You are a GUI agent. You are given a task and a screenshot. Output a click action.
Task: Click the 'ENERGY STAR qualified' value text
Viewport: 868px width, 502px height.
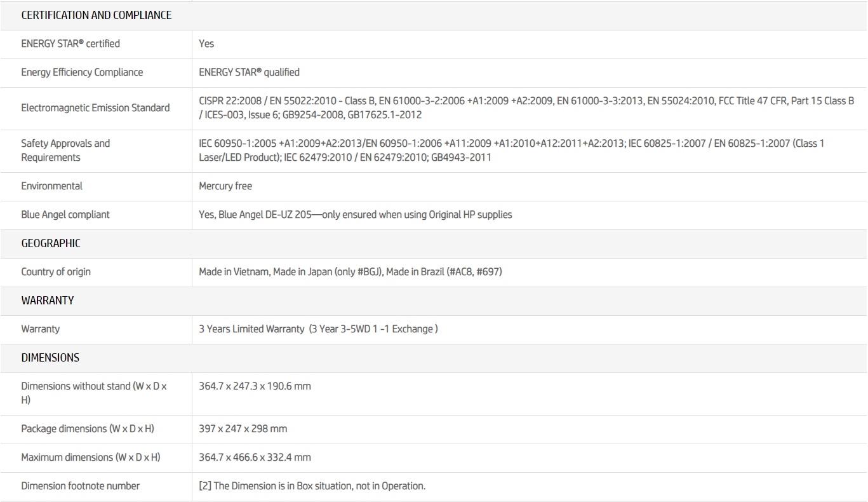(249, 72)
